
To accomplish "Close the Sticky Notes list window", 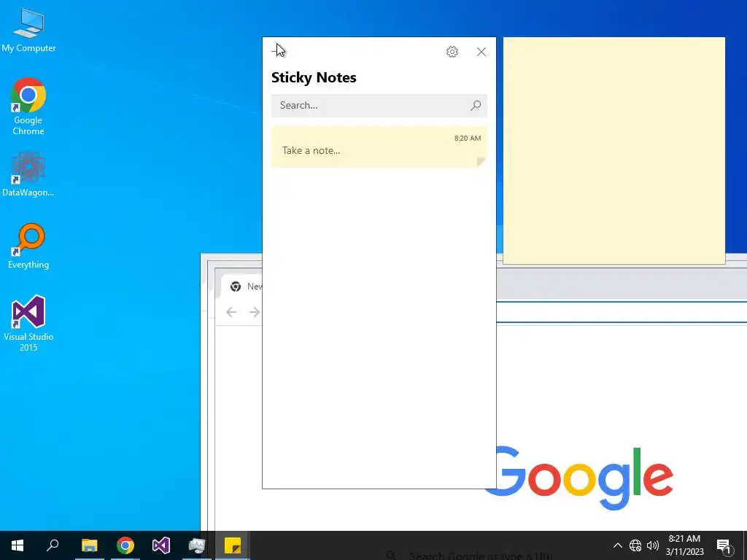I will [481, 52].
